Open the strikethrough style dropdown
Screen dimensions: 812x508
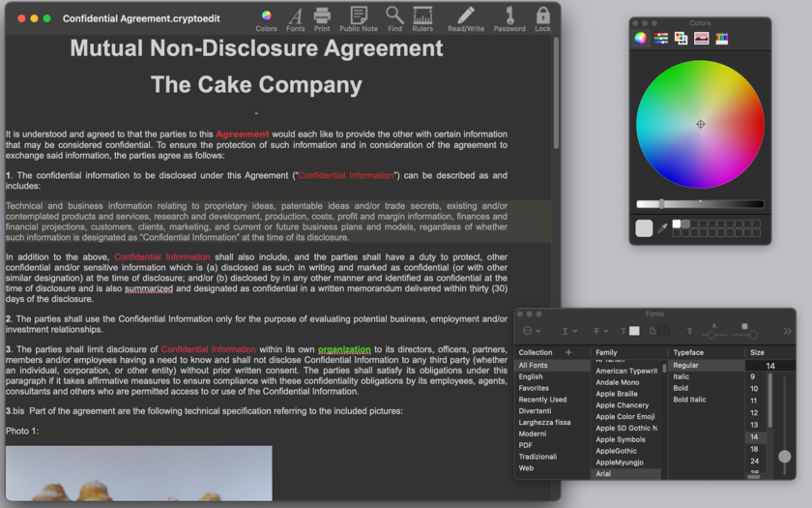tap(600, 331)
